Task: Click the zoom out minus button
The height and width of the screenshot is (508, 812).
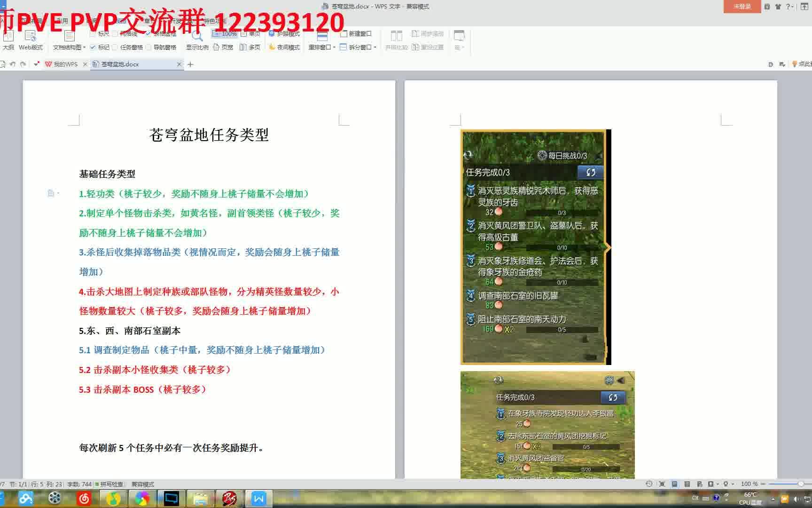Action: tap(763, 484)
